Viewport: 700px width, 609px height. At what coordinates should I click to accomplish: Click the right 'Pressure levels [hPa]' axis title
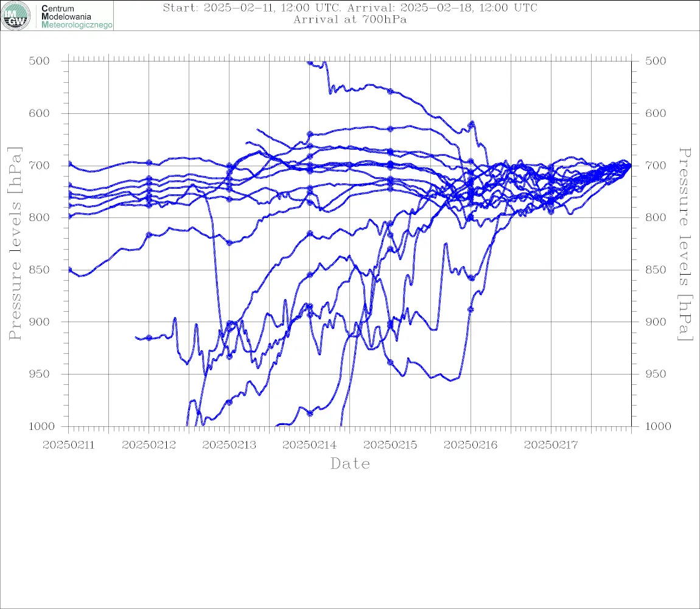click(x=685, y=244)
